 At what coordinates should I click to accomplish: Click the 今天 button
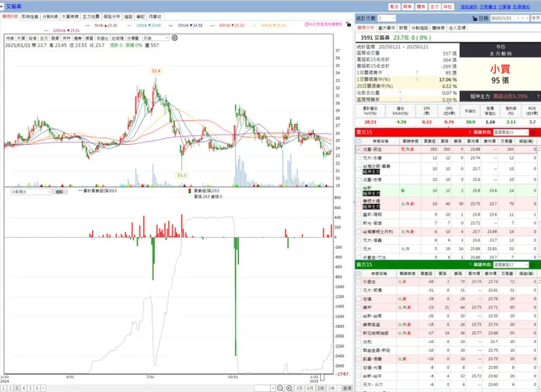tap(535, 18)
